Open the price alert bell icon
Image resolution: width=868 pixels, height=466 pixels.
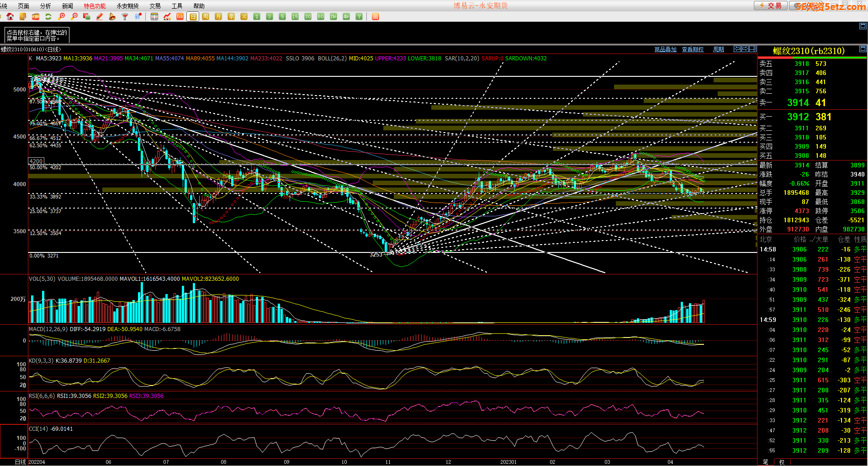[x=112, y=16]
